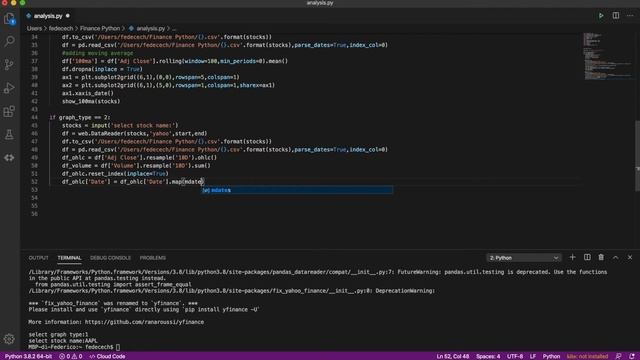Maximize the panel with chevron up

click(615, 258)
